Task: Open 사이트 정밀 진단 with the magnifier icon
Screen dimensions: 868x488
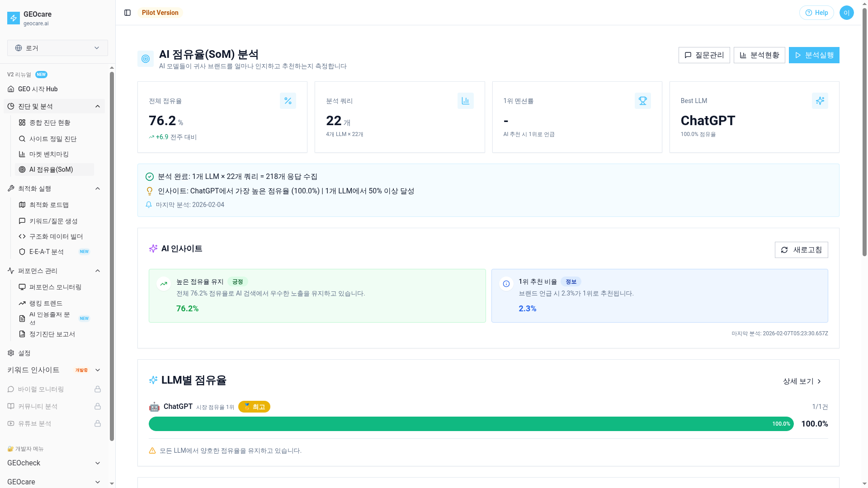Action: coord(22,139)
